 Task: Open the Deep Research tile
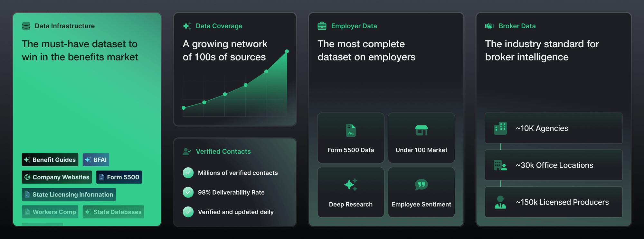(x=351, y=192)
